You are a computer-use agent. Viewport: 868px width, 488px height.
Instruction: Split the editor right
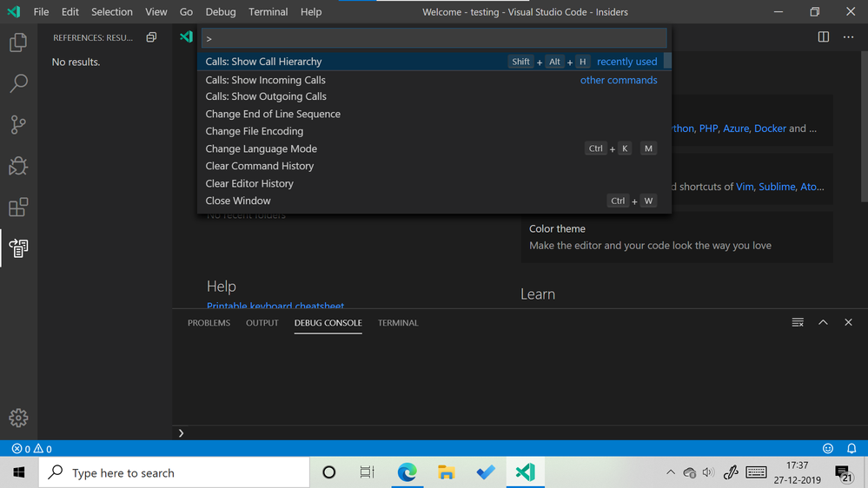(x=823, y=37)
